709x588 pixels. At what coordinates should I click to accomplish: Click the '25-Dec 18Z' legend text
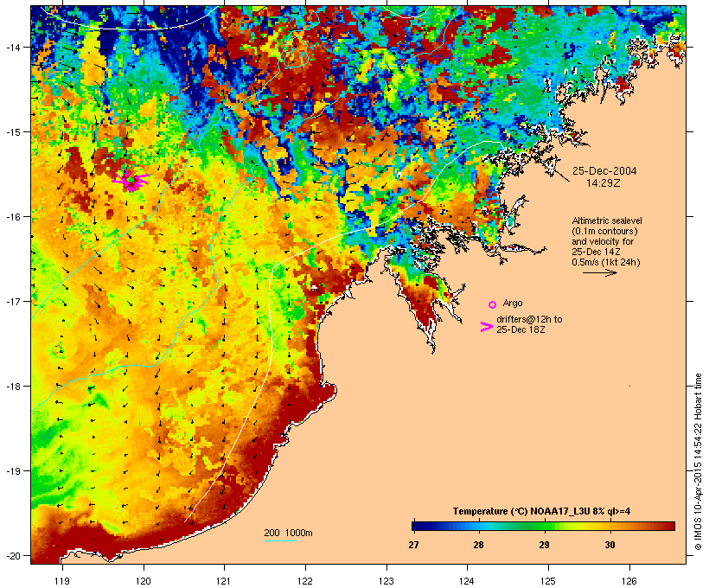[521, 329]
